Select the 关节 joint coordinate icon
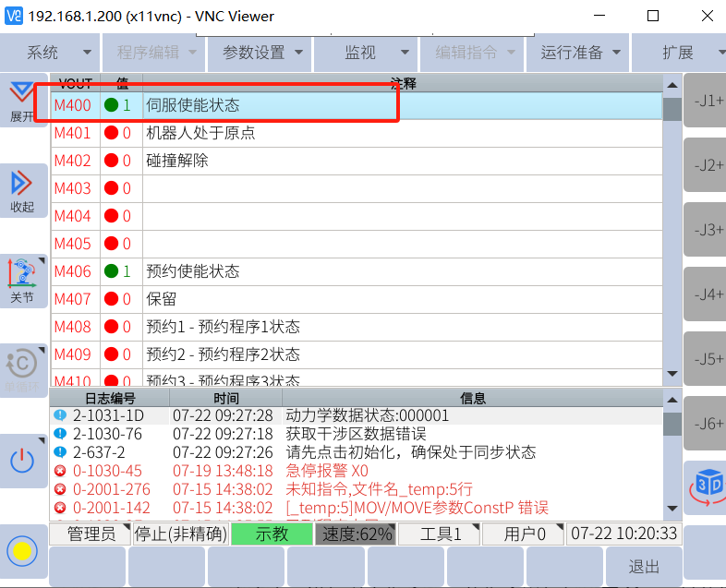The image size is (726, 588). pyautogui.click(x=21, y=282)
